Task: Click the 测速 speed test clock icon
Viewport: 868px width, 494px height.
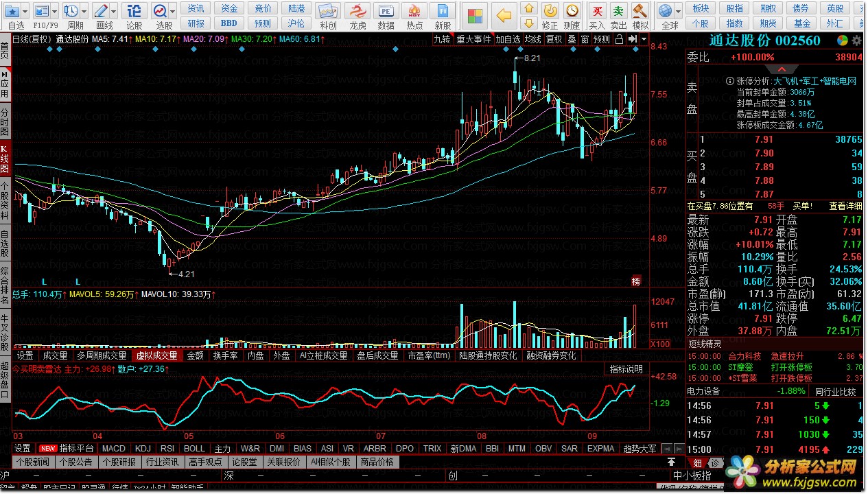Action: point(572,11)
